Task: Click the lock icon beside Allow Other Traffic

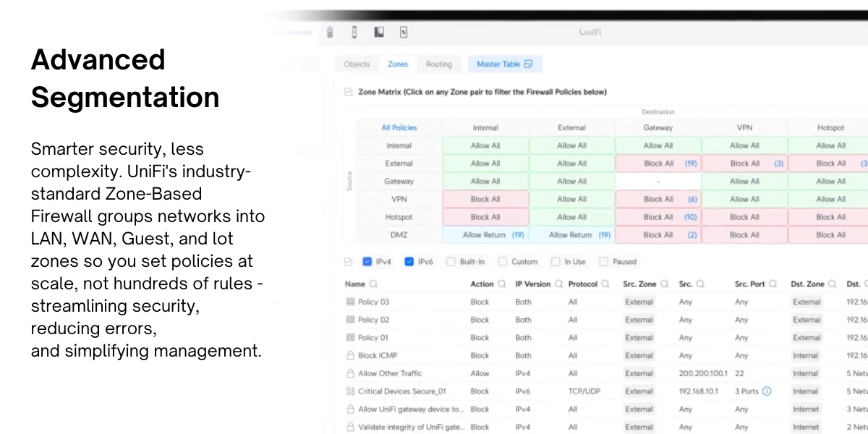Action: click(351, 373)
